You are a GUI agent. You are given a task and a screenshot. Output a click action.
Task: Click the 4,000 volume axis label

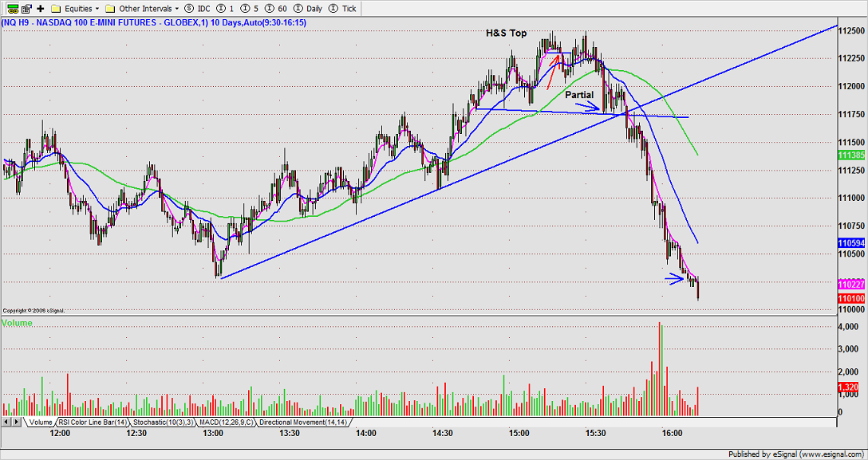point(848,328)
